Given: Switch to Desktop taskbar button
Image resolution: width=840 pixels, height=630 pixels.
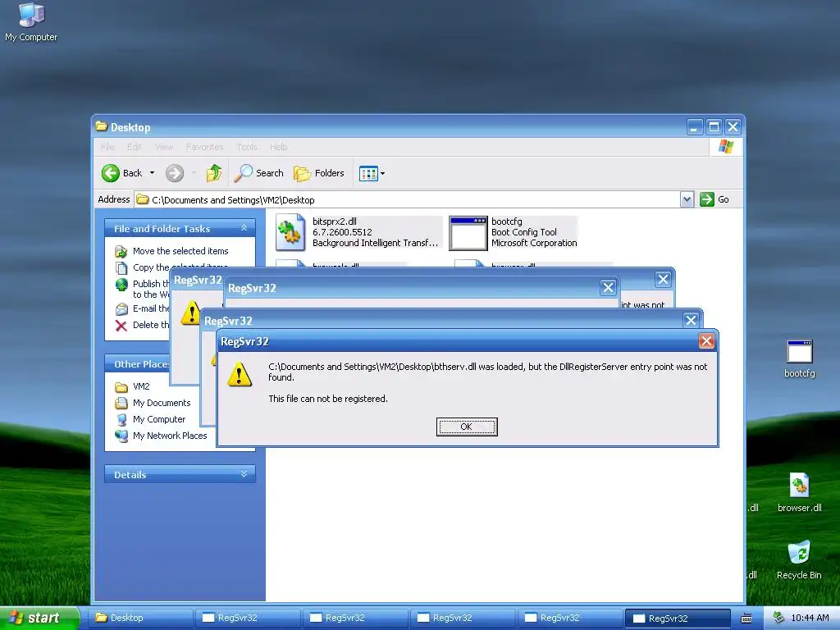Looking at the screenshot, I should pyautogui.click(x=140, y=618).
